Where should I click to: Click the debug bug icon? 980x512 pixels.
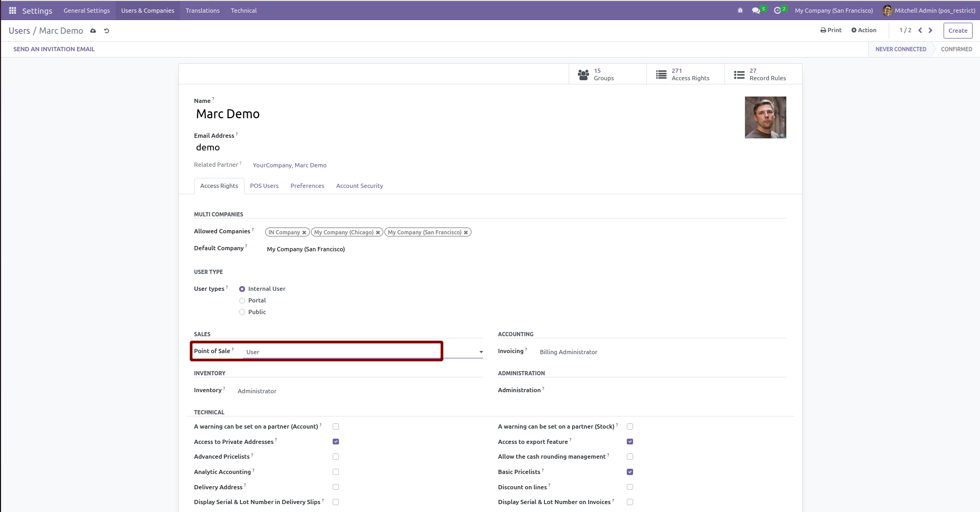740,11
